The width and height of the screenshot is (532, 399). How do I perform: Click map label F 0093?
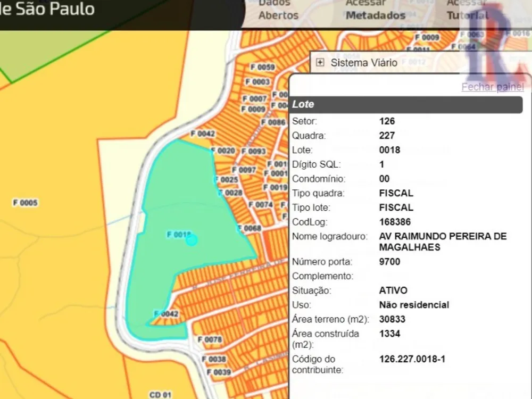253,151
